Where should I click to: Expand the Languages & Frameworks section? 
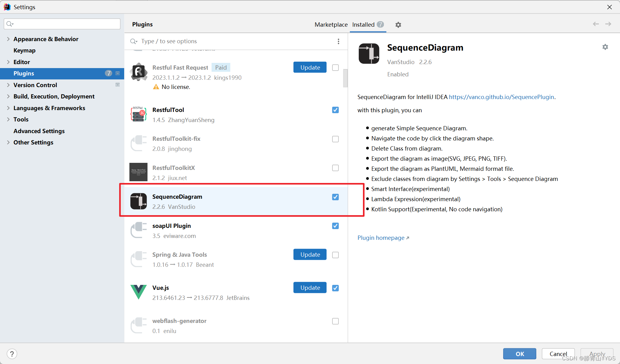pyautogui.click(x=8, y=108)
